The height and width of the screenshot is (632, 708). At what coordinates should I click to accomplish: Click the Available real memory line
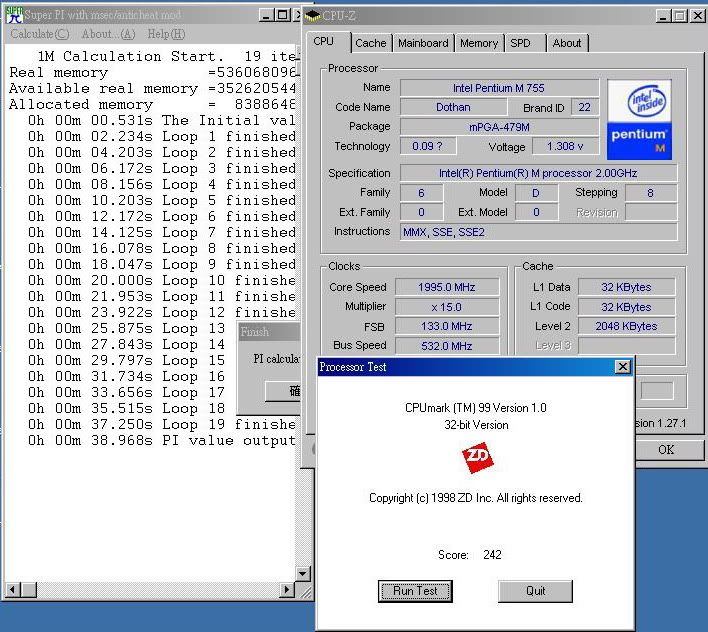(153, 88)
